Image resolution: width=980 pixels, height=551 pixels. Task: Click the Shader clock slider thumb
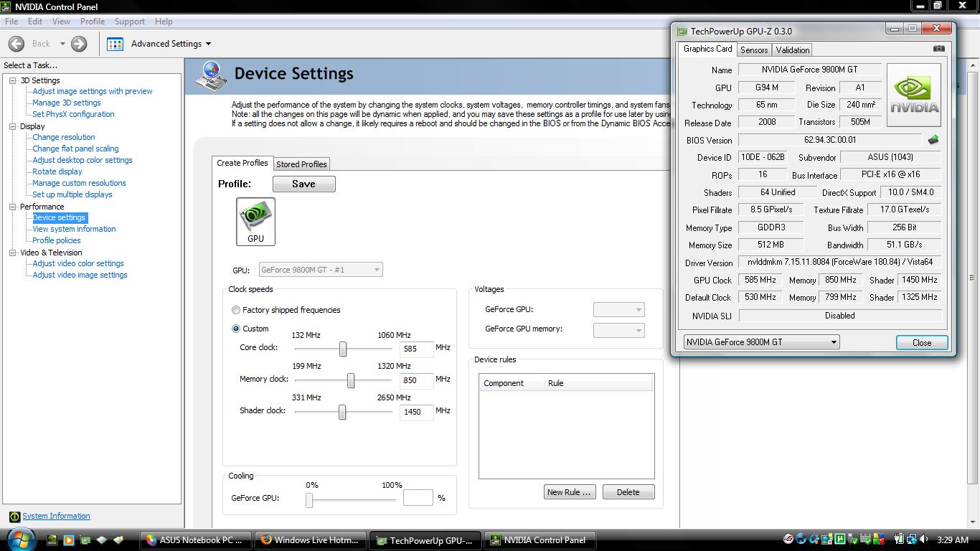[342, 412]
